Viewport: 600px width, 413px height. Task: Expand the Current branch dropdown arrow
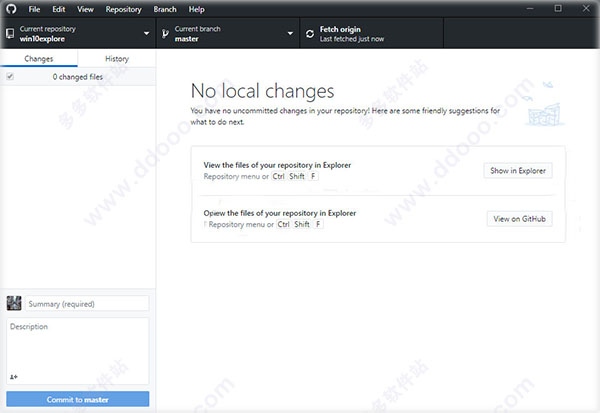[x=290, y=34]
